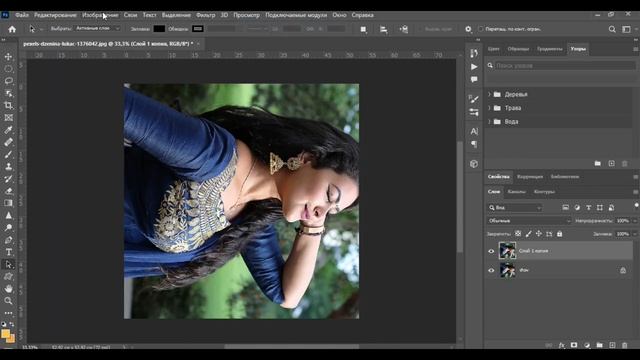Open the workspace switcher icon
This screenshot has width=640, height=360.
(626, 29)
